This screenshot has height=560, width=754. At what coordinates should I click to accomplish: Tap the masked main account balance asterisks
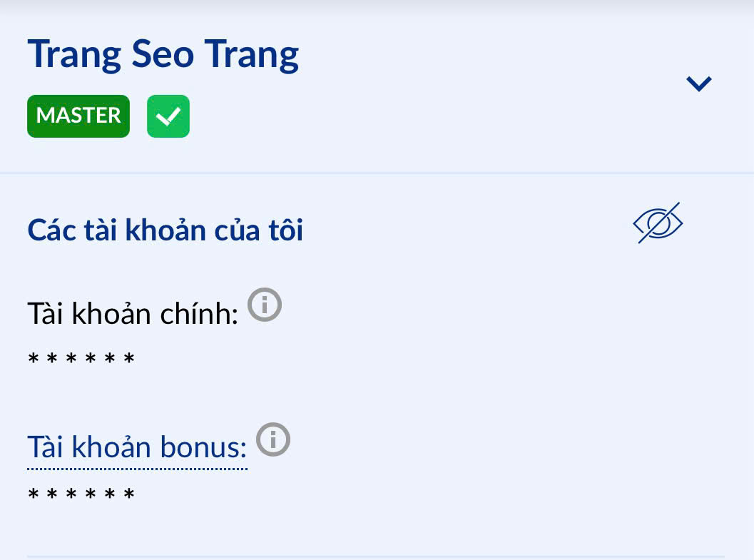pyautogui.click(x=81, y=360)
